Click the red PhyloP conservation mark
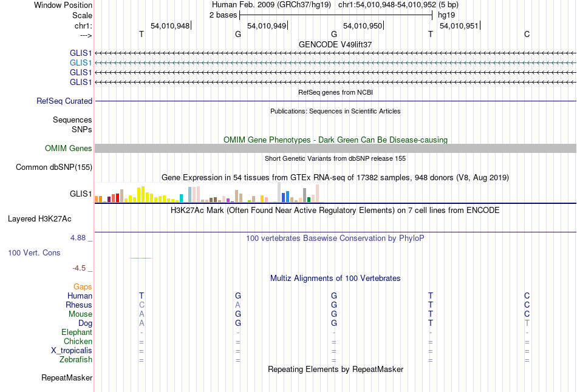 click(140, 258)
